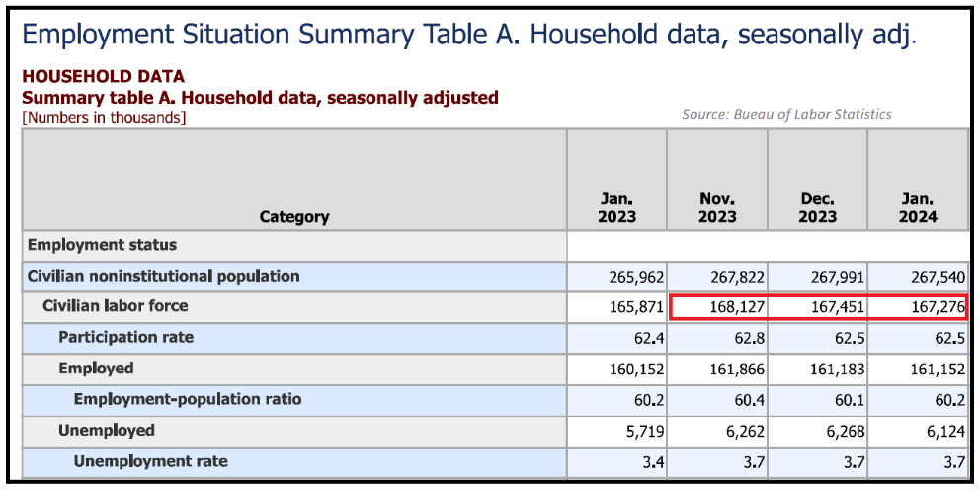Click the Employment-population ratio row label
Viewport: 980px width, 494px height.
coord(188,399)
